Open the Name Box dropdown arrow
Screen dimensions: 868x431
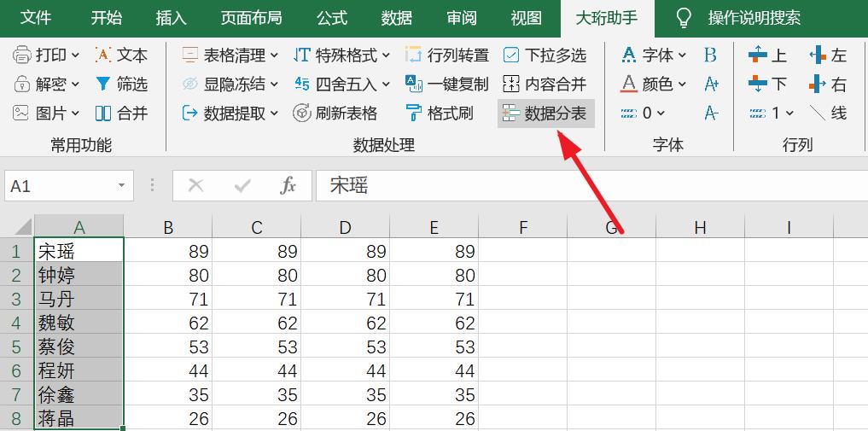click(x=121, y=185)
